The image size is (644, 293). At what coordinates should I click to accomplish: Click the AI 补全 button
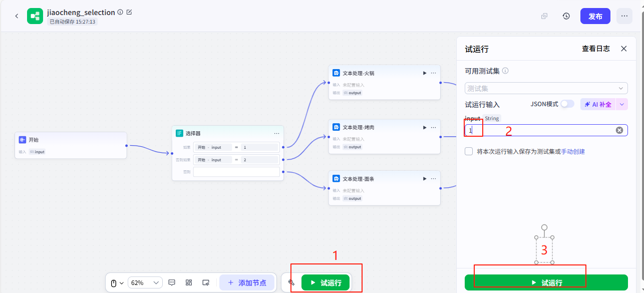point(598,104)
